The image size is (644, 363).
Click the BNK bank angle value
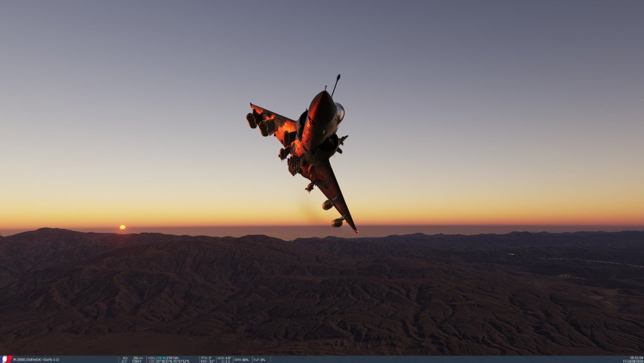pos(207,361)
